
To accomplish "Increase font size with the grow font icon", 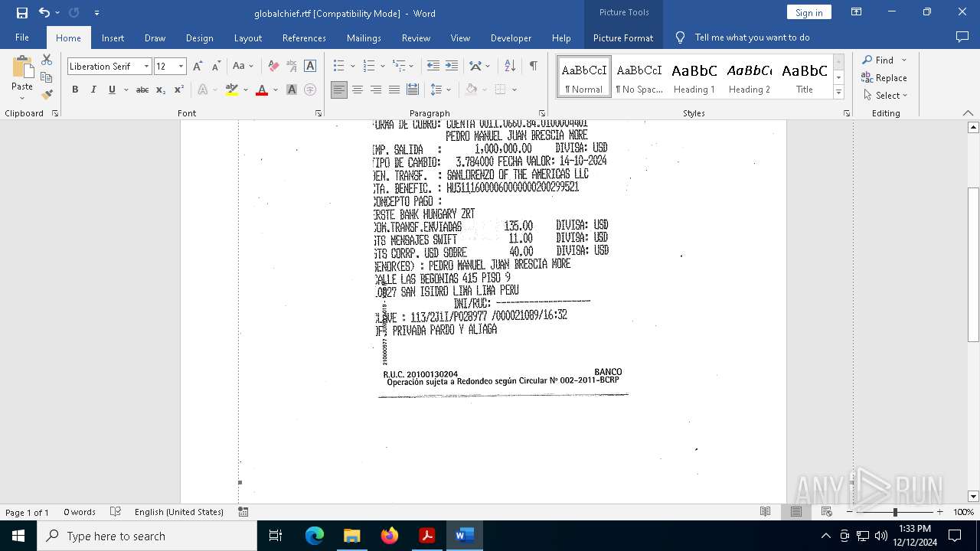I will coord(198,66).
